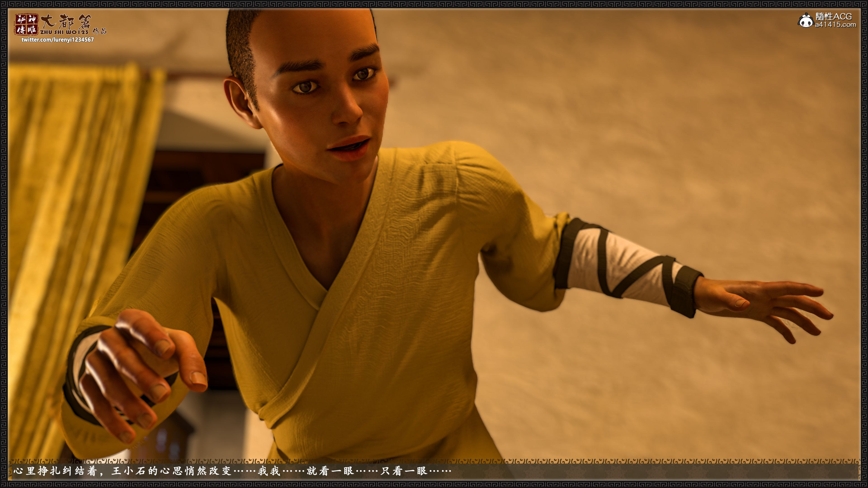Click the calligraphy title beside the seal
This screenshot has width=868, height=488.
pyautogui.click(x=66, y=21)
